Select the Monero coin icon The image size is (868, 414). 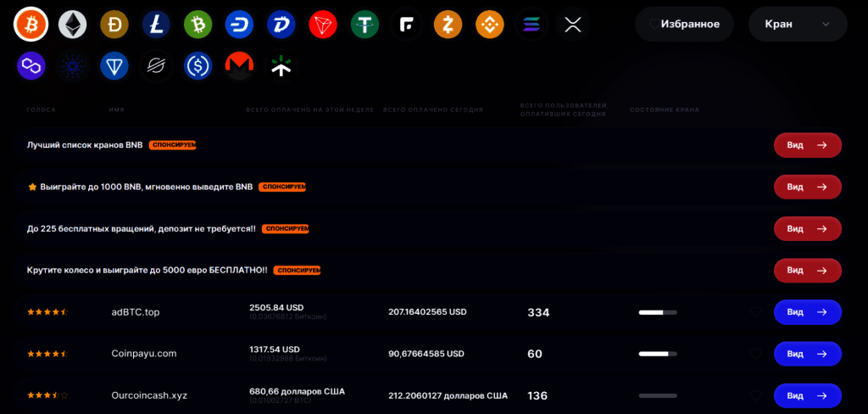click(x=239, y=67)
